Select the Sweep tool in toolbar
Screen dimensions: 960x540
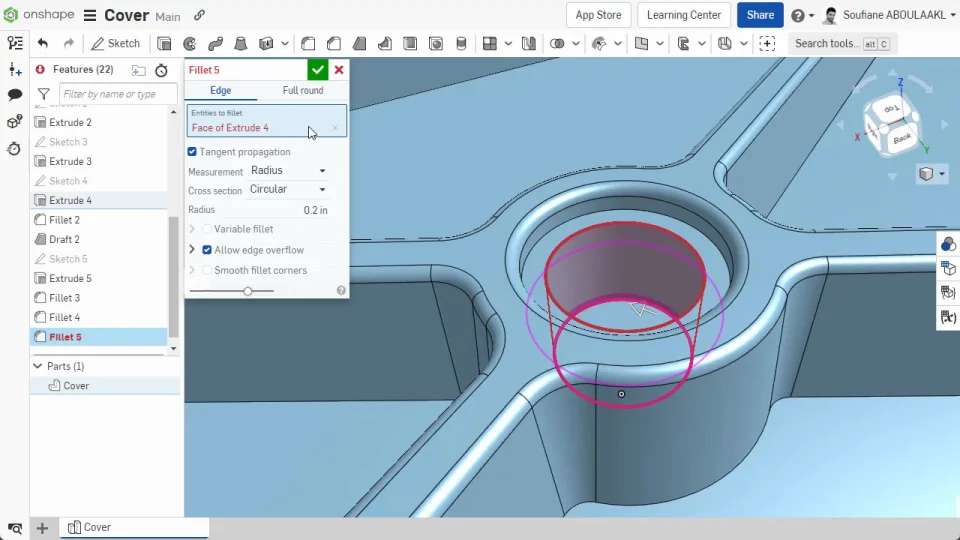[x=215, y=44]
